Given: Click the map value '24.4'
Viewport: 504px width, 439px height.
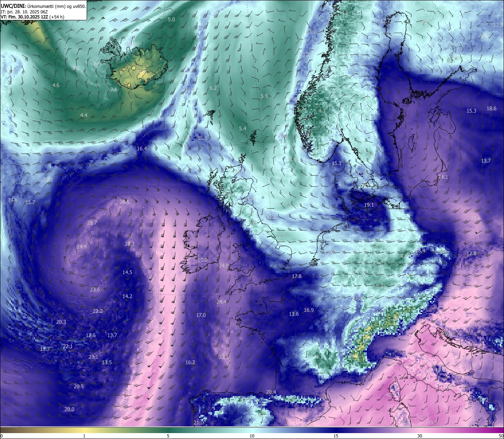Looking at the screenshot, I should (x=221, y=302).
